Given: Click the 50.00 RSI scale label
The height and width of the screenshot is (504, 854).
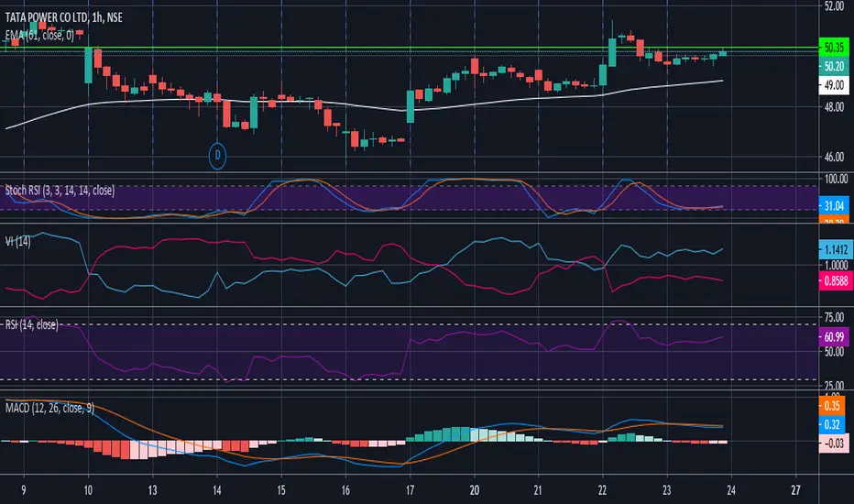Looking at the screenshot, I should pos(834,352).
